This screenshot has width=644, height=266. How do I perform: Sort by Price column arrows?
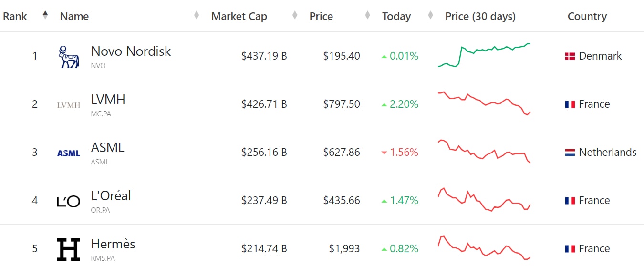[367, 15]
